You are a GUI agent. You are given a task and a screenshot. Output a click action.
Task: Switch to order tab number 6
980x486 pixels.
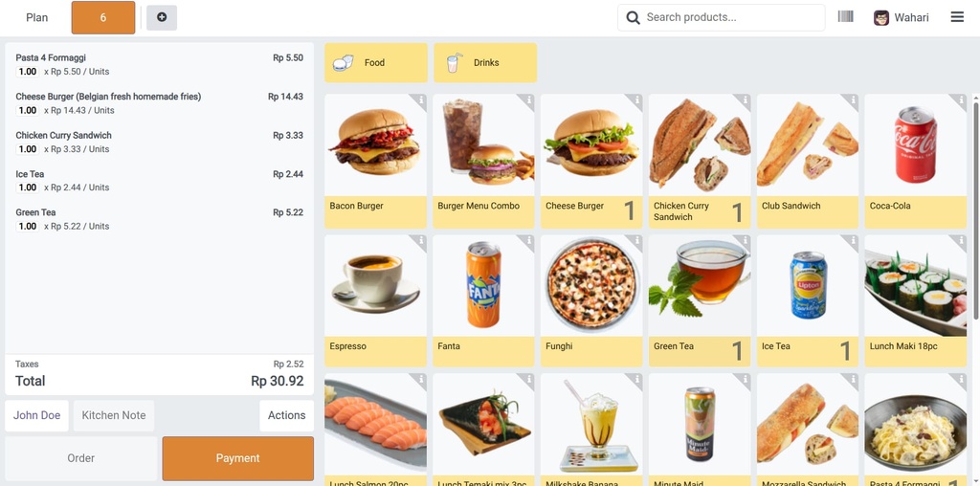click(103, 17)
